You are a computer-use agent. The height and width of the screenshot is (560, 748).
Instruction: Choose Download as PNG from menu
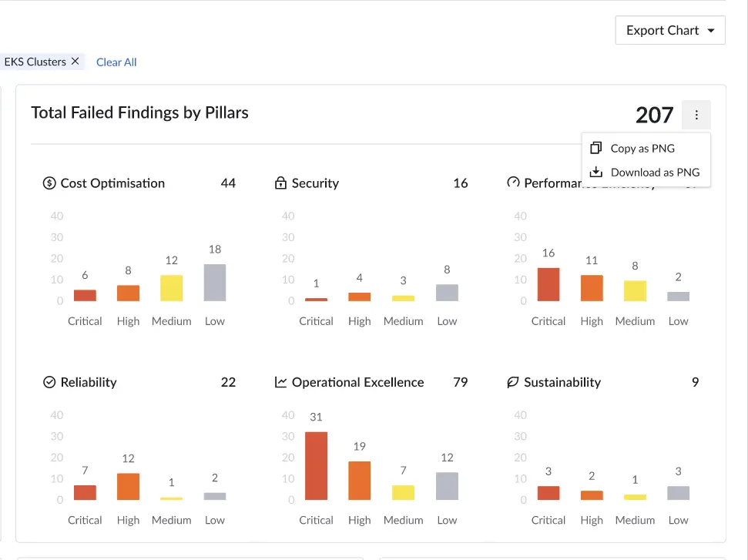point(655,173)
